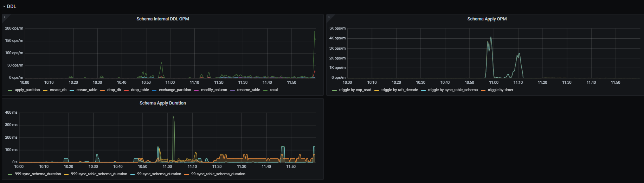Click the info icon on Schema Apply OPM panel
The width and height of the screenshot is (644, 183).
(x=329, y=17)
